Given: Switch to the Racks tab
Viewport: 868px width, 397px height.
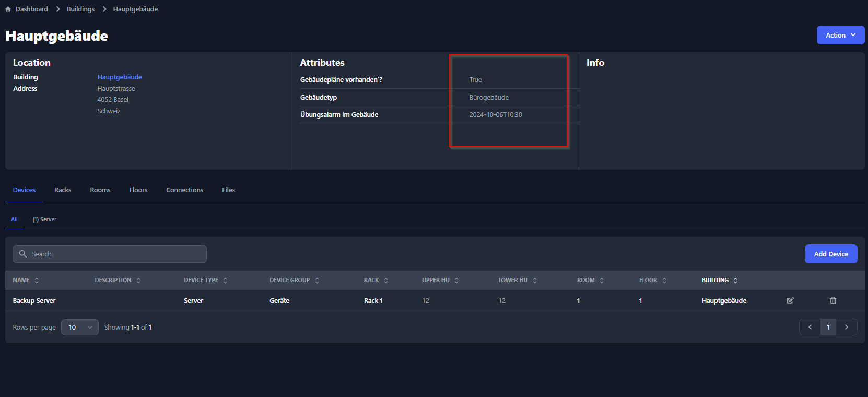Looking at the screenshot, I should tap(63, 190).
